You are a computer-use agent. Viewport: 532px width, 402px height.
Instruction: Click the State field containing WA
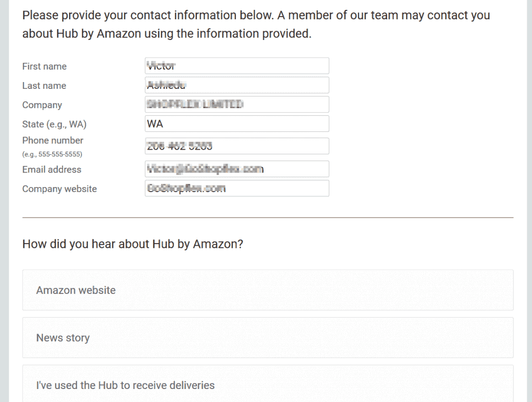point(237,124)
